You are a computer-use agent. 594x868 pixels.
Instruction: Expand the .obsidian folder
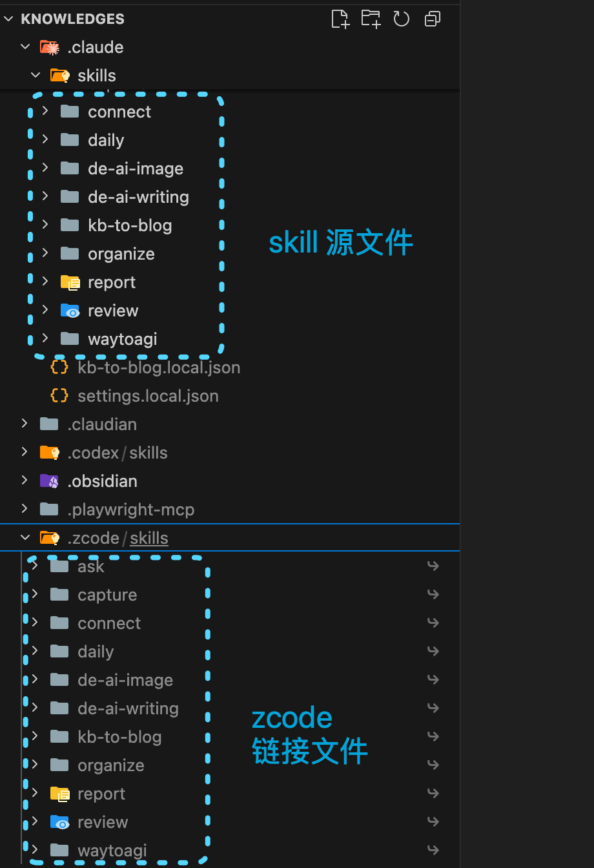pyautogui.click(x=25, y=480)
